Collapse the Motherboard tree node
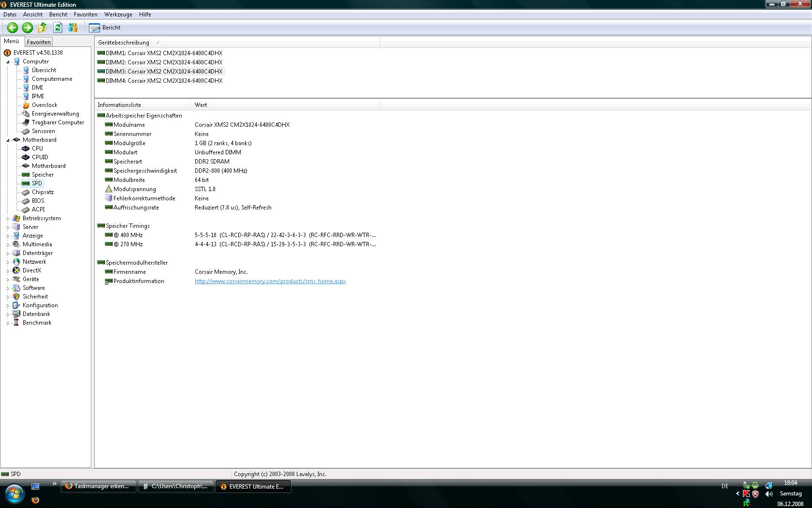Screen dimensions: 812x508 8,140
